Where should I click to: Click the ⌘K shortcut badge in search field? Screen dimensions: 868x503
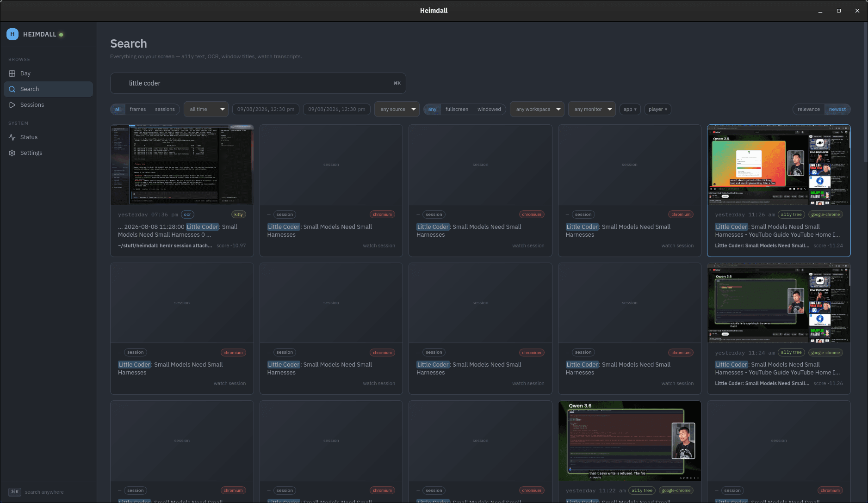pos(397,83)
